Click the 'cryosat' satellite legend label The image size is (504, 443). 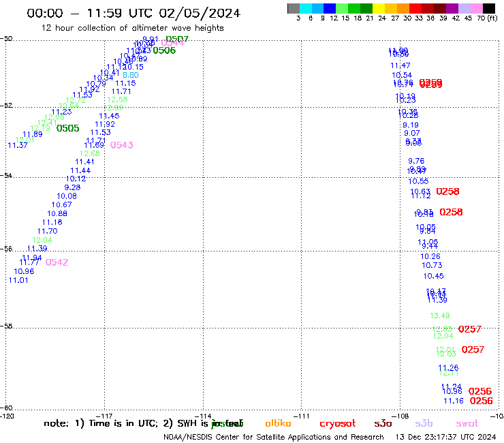click(338, 424)
